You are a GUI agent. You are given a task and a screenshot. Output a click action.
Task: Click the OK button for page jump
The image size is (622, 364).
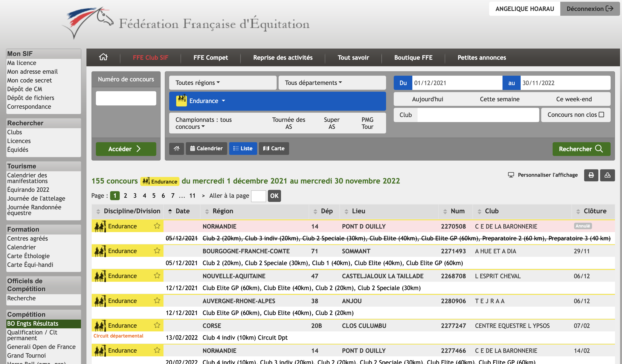pyautogui.click(x=274, y=196)
